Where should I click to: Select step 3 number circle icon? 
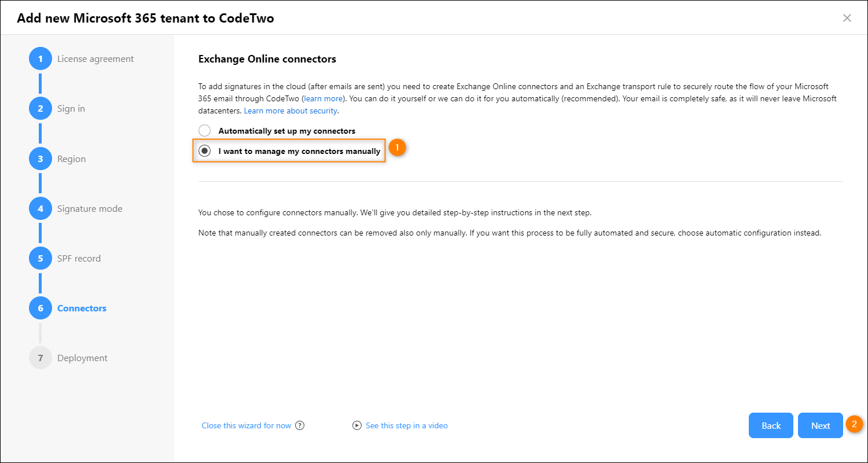pos(41,159)
